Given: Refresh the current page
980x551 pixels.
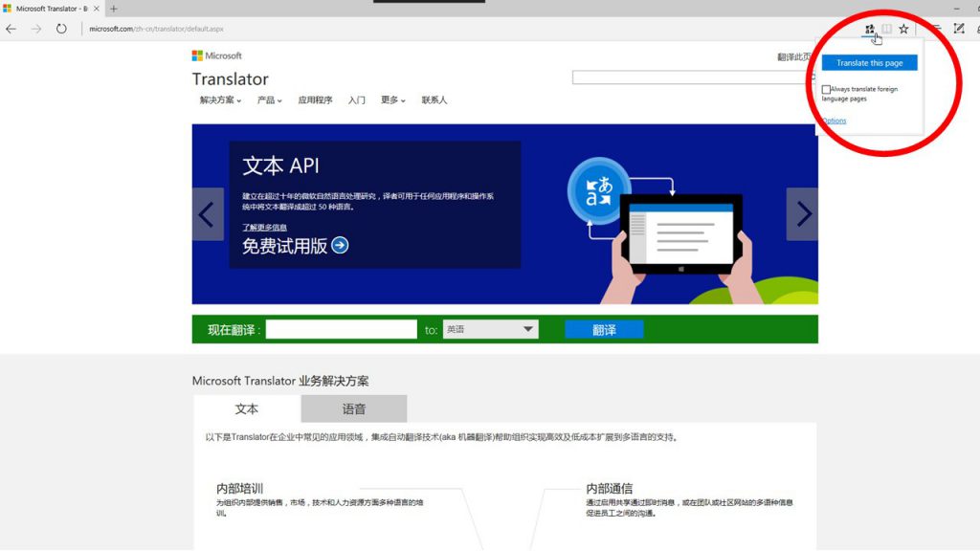Looking at the screenshot, I should click(x=60, y=29).
